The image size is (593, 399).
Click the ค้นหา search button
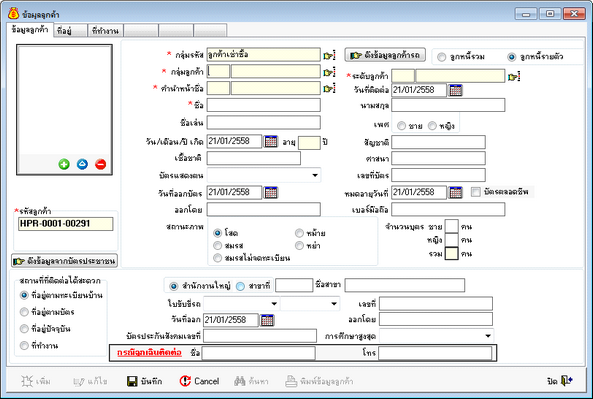pos(251,381)
